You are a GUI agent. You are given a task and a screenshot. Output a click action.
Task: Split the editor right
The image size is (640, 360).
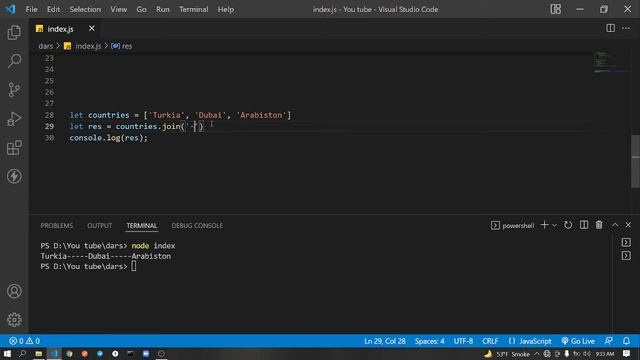610,28
